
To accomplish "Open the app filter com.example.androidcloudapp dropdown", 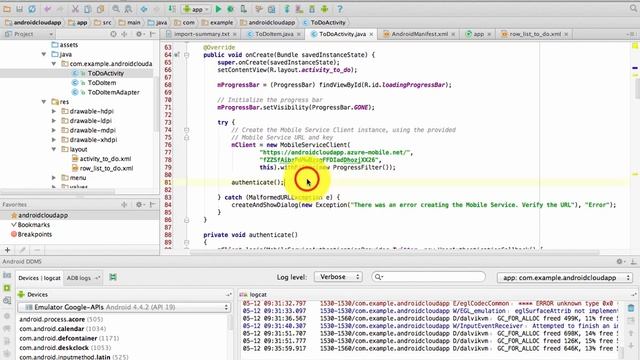I will pyautogui.click(x=565, y=278).
